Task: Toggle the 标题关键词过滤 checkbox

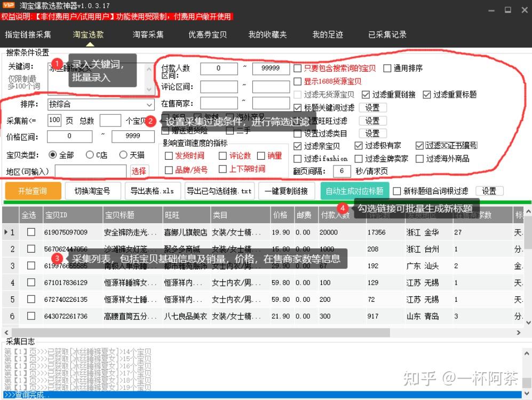Action: click(x=298, y=108)
